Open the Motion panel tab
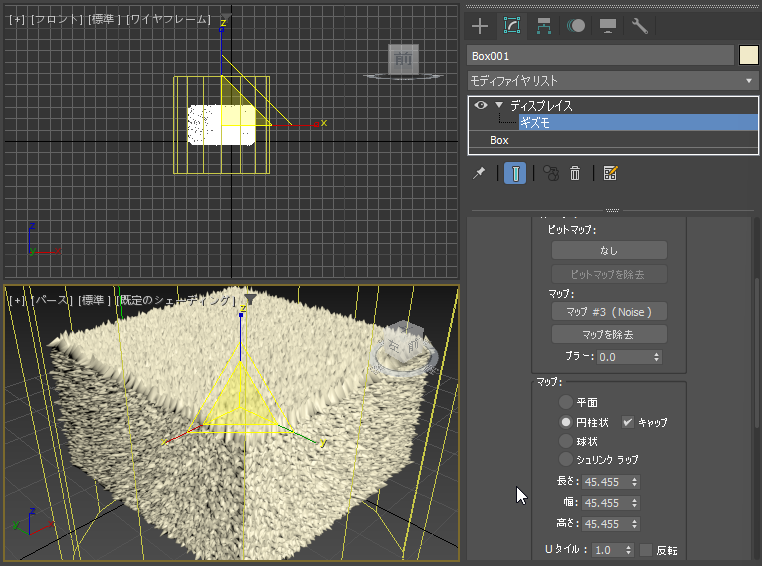 click(576, 26)
